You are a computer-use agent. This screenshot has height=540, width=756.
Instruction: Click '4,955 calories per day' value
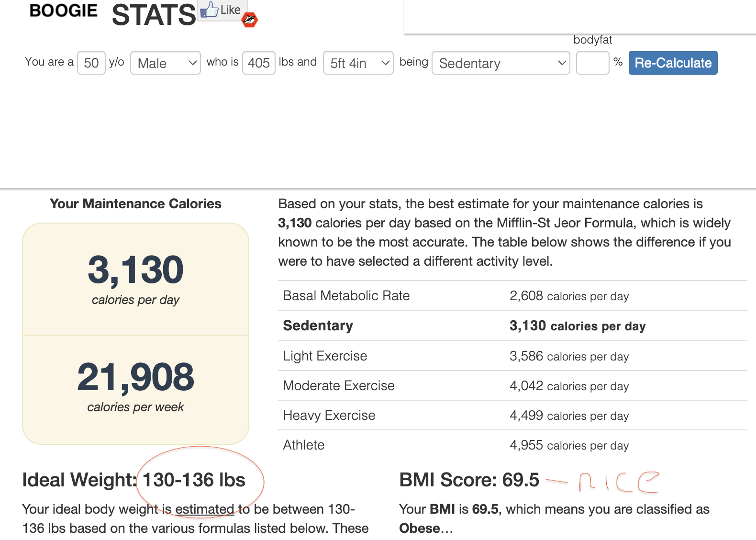click(x=569, y=445)
